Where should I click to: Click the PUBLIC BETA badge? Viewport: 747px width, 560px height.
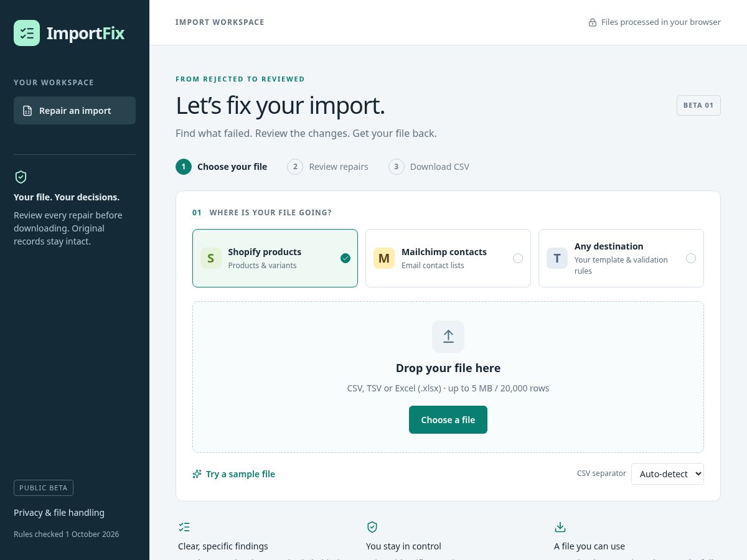(44, 488)
